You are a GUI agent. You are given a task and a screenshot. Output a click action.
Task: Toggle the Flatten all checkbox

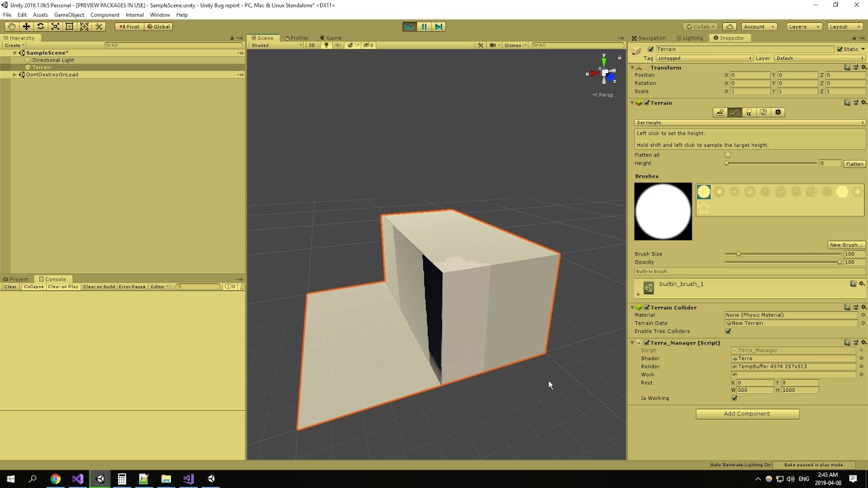pos(728,155)
